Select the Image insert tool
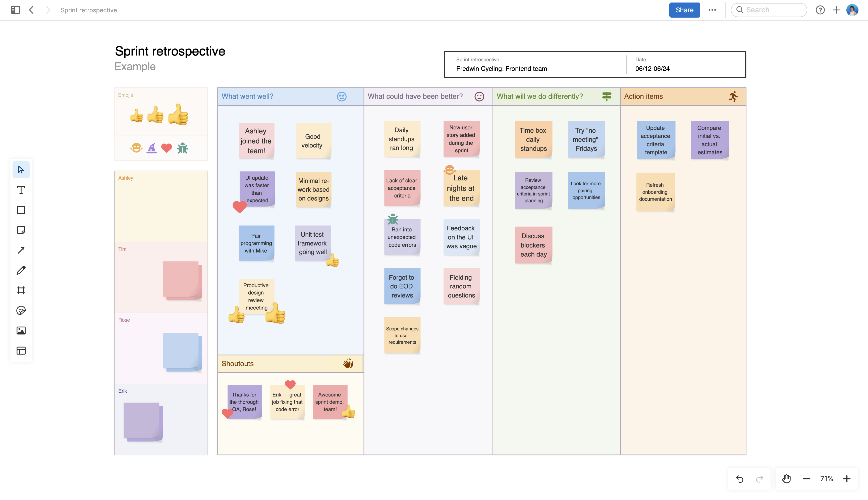Image resolution: width=868 pixels, height=500 pixels. pyautogui.click(x=21, y=330)
